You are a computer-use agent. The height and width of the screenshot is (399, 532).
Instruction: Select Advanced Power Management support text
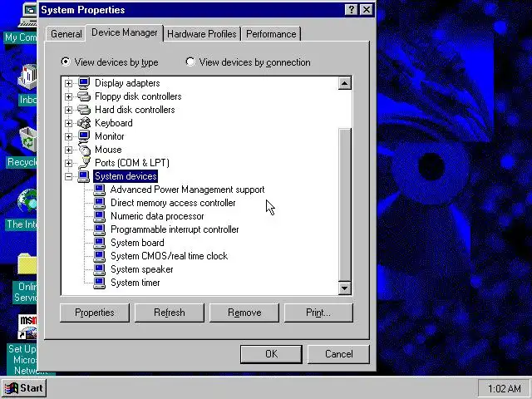[x=188, y=190]
